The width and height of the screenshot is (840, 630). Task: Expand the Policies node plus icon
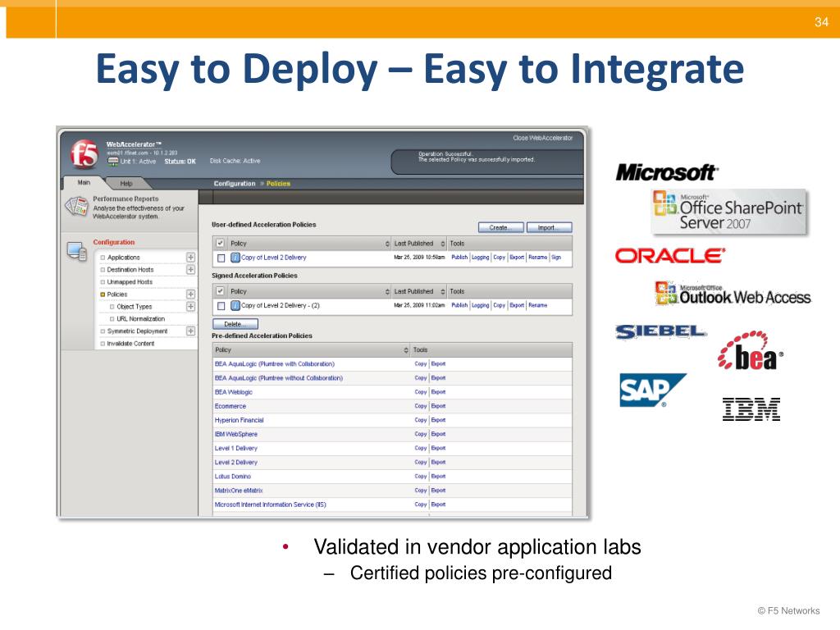190,294
